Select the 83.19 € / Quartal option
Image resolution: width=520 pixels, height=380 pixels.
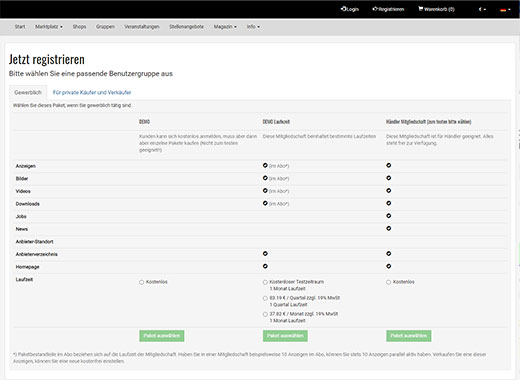(265, 298)
